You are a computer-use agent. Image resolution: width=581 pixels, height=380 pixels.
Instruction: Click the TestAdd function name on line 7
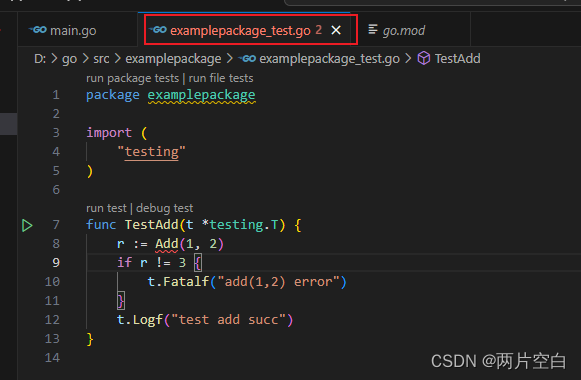point(151,225)
